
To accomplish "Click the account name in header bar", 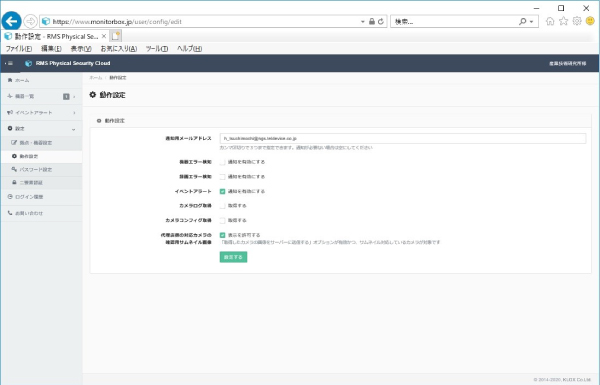I will click(x=567, y=64).
